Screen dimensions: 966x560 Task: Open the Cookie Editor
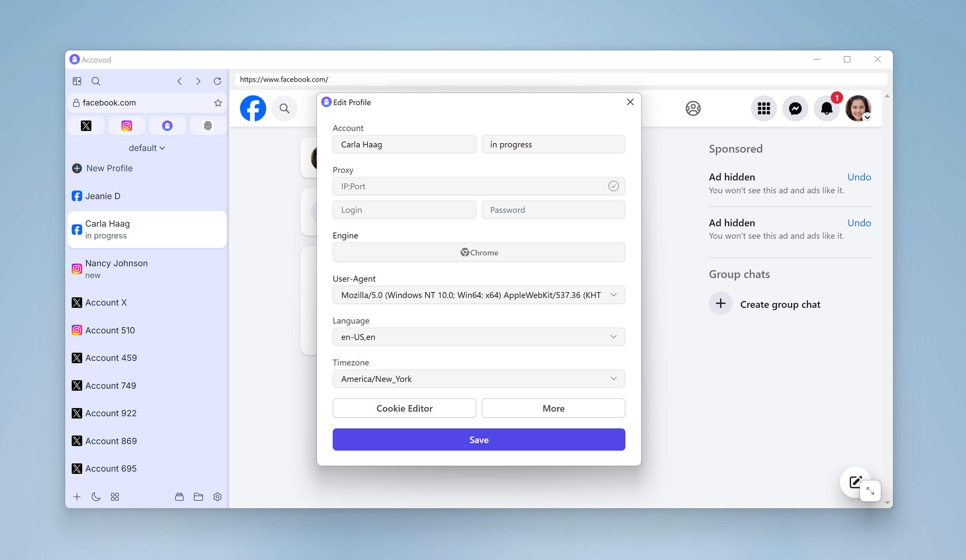coord(404,408)
